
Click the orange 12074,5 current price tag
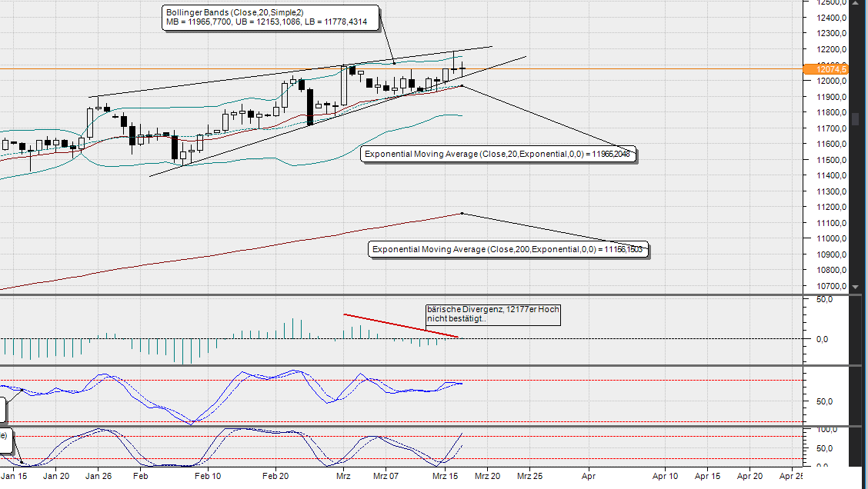[826, 69]
